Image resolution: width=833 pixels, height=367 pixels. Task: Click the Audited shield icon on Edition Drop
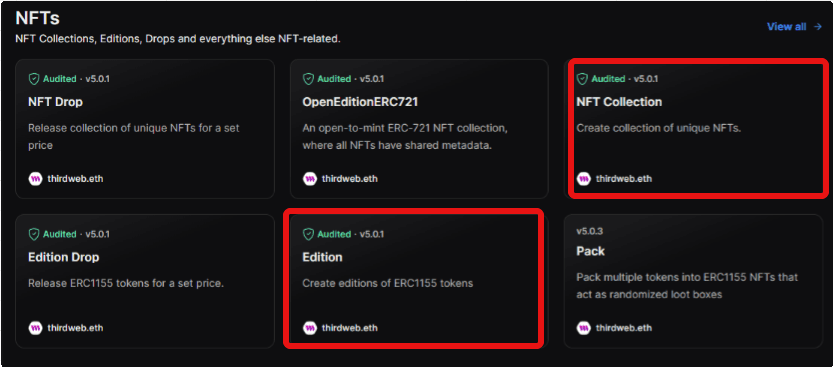point(34,234)
